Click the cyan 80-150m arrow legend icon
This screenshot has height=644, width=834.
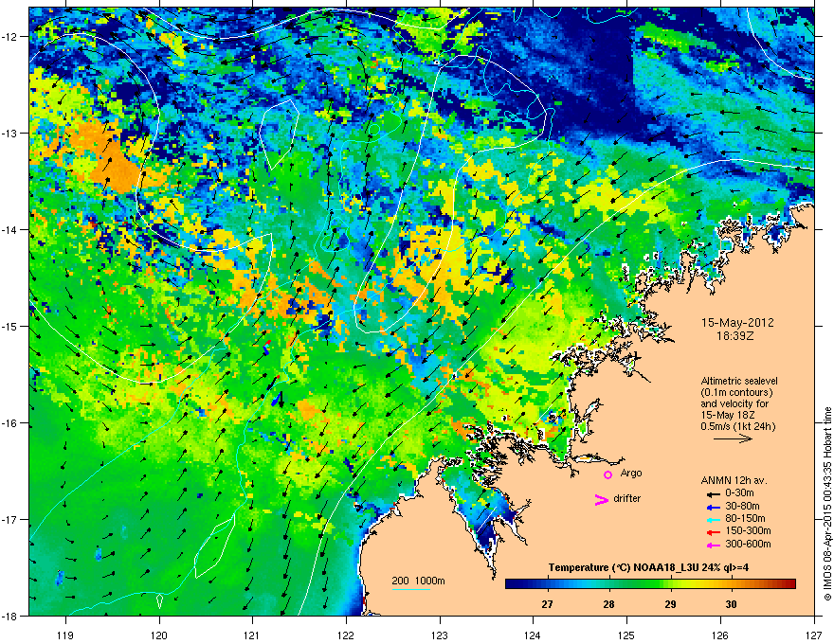click(714, 520)
